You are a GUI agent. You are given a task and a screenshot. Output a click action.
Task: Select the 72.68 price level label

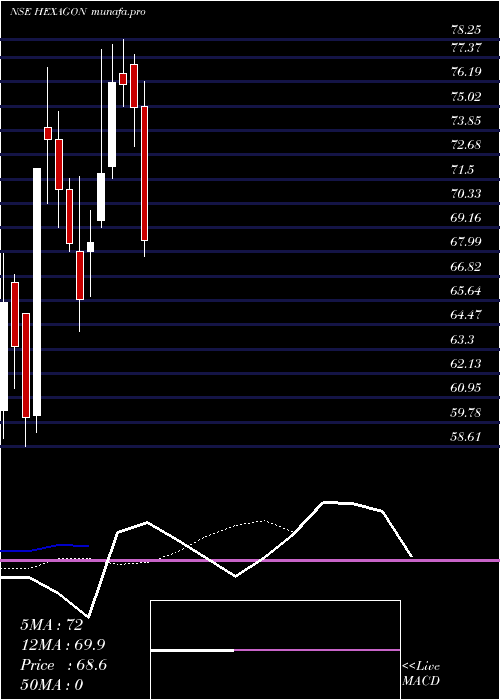point(466,145)
